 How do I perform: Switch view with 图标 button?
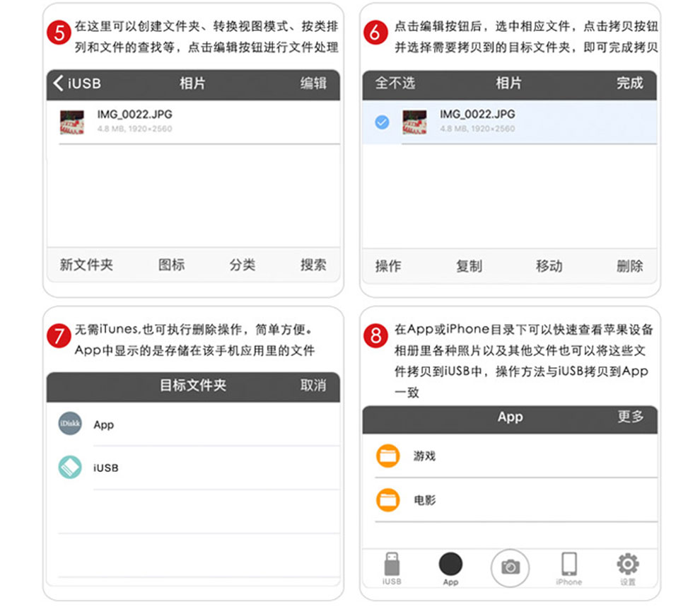point(171,265)
